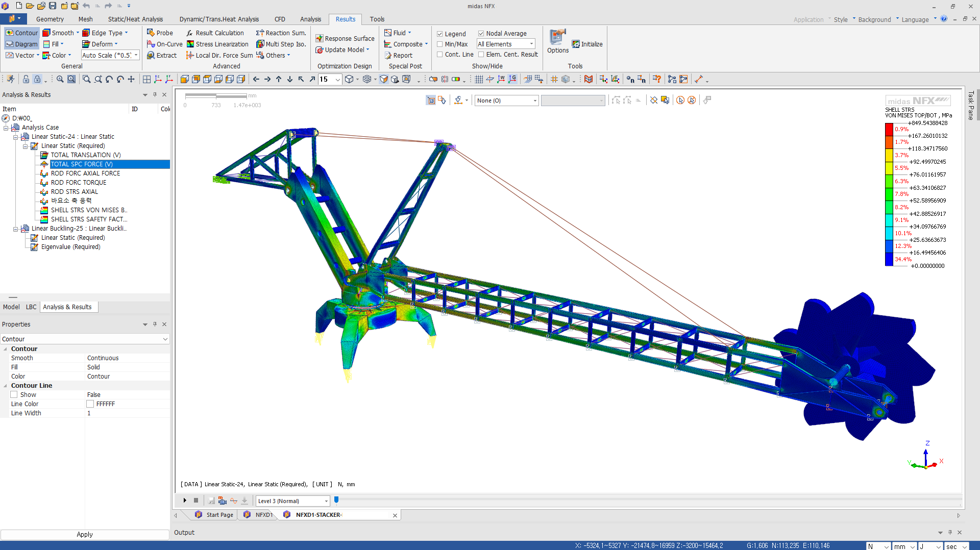Open the All Elements dropdown
980x550 pixels.
point(531,44)
